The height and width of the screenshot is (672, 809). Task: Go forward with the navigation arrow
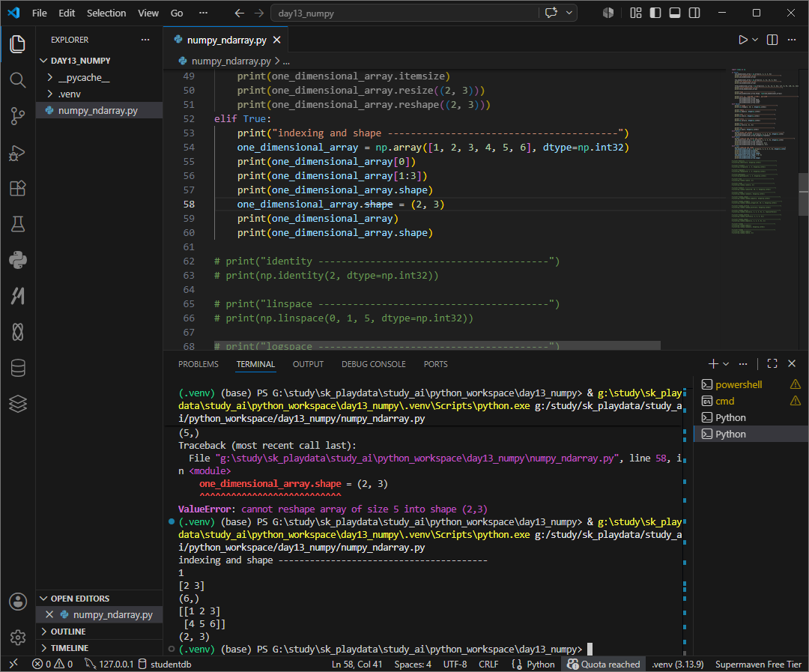pos(259,13)
